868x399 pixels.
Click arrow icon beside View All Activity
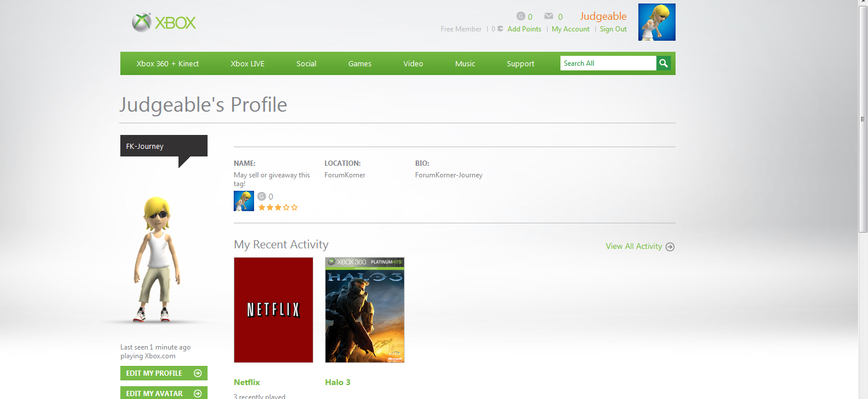[670, 247]
